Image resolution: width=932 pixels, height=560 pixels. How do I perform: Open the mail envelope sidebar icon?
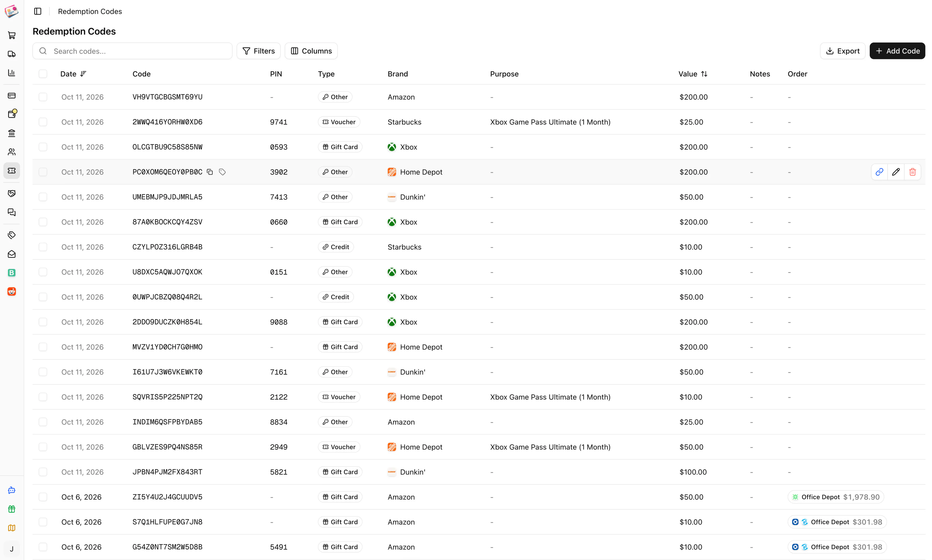pyautogui.click(x=12, y=254)
